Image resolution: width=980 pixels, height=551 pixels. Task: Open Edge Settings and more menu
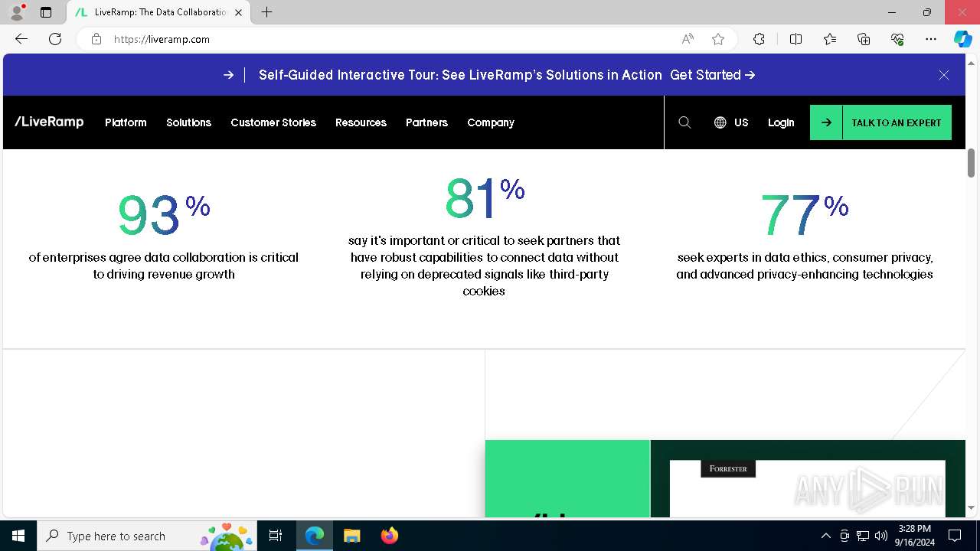coord(931,39)
